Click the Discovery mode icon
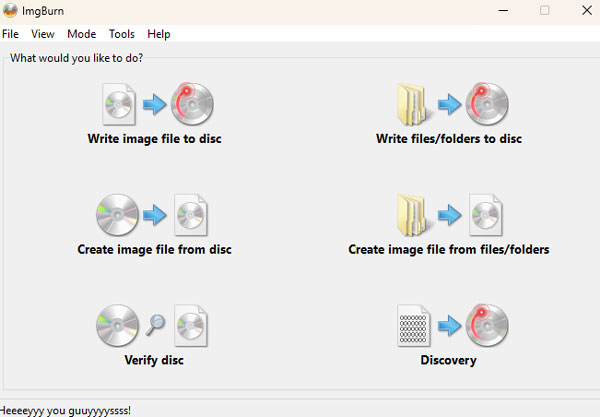Image resolution: width=600 pixels, height=417 pixels. point(453,326)
